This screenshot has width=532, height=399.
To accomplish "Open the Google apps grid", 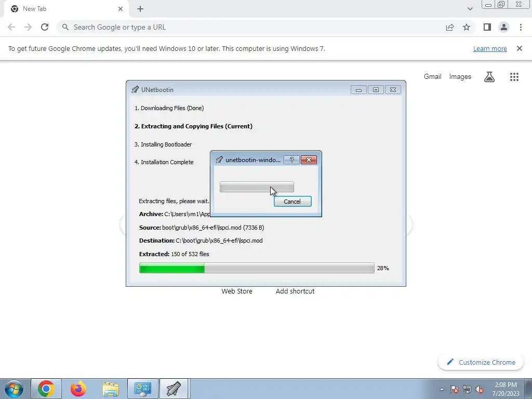I will click(514, 77).
